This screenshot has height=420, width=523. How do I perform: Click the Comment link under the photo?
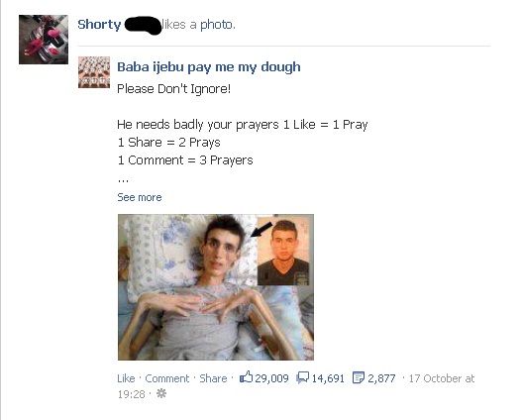tap(167, 378)
